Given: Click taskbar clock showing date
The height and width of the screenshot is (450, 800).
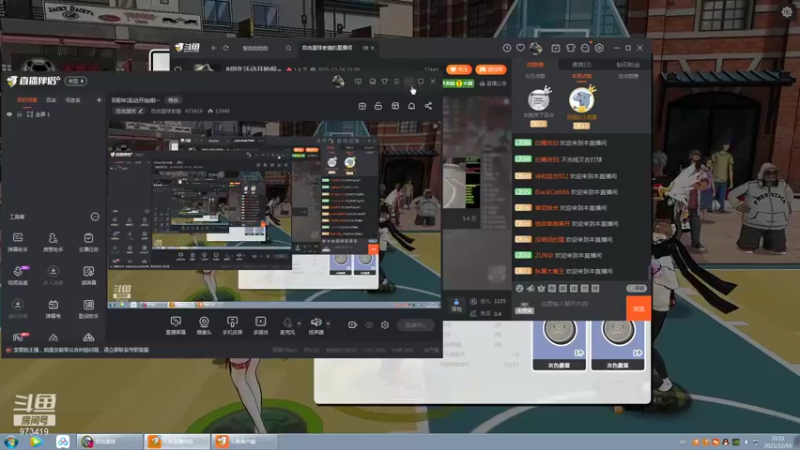Looking at the screenshot, I should [x=778, y=442].
